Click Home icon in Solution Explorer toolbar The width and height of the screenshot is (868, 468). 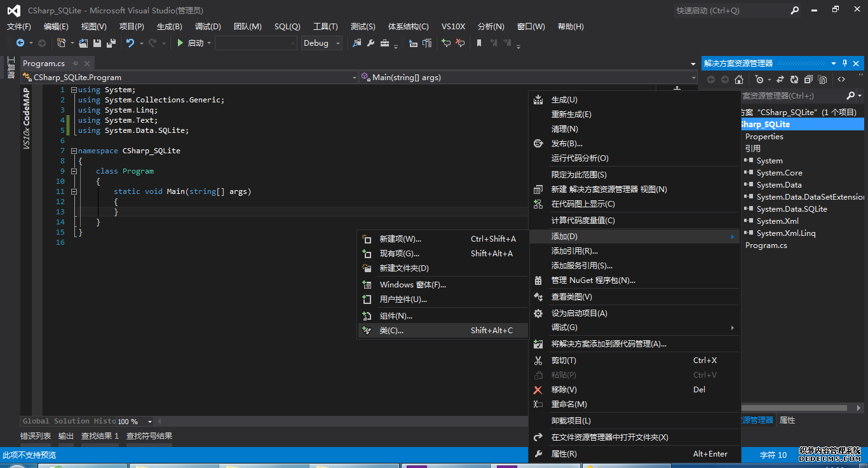click(738, 79)
